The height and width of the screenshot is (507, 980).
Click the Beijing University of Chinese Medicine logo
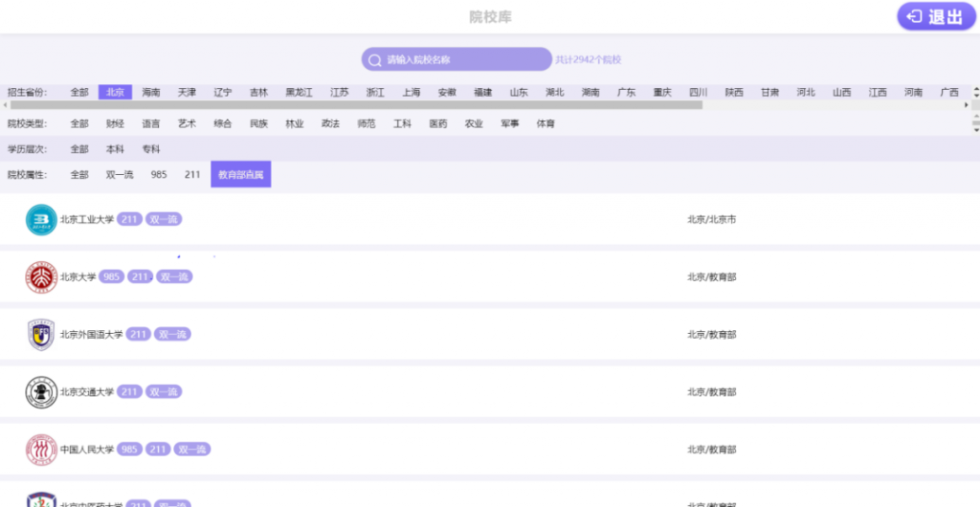tap(41, 499)
